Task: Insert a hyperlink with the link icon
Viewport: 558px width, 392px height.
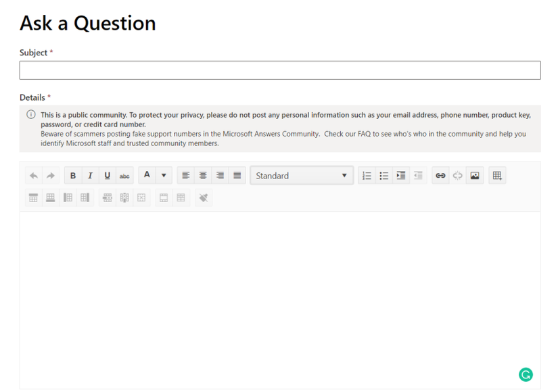Action: tap(440, 175)
